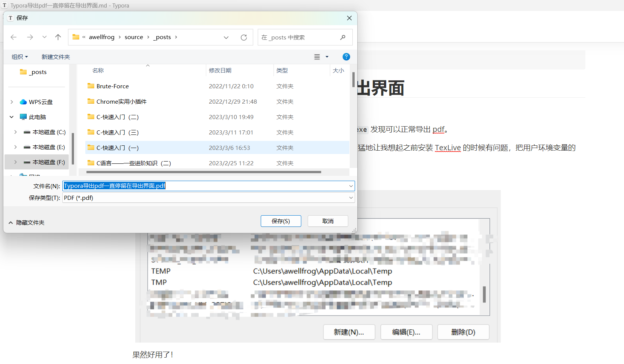Open the 组织 menu

click(20, 57)
